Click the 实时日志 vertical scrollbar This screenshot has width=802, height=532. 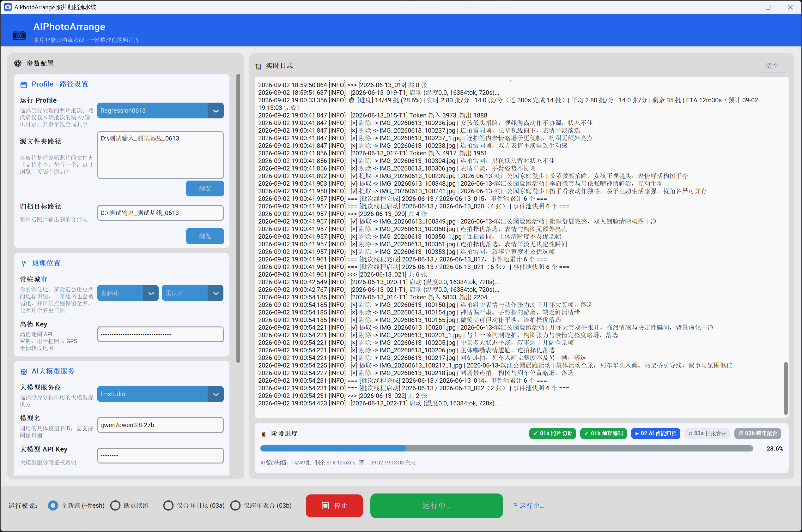point(785,388)
